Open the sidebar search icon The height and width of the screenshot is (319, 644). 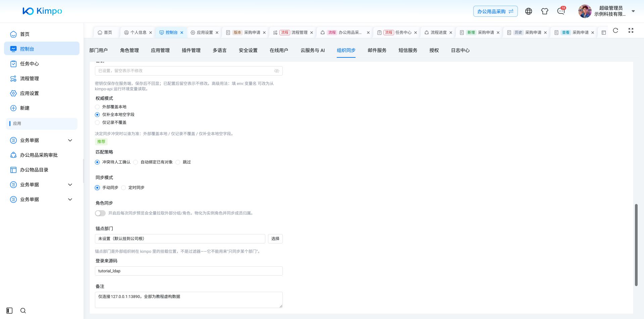[23, 311]
